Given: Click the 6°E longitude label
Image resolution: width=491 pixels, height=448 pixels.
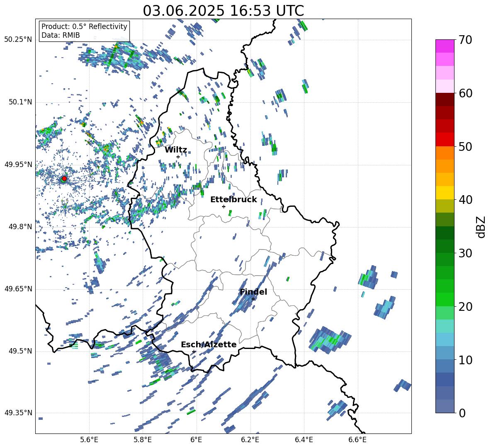Looking at the screenshot, I should pos(196,440).
